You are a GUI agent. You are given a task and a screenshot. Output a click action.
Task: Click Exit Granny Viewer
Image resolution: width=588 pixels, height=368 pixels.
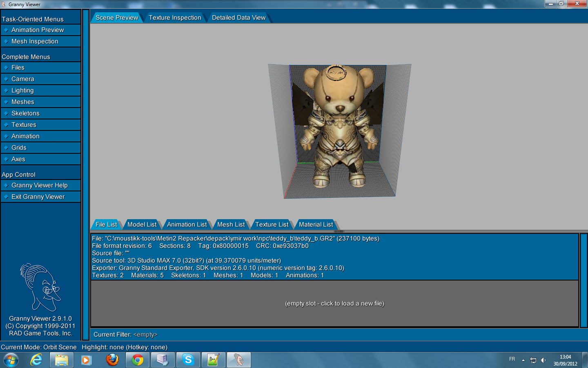(41, 197)
